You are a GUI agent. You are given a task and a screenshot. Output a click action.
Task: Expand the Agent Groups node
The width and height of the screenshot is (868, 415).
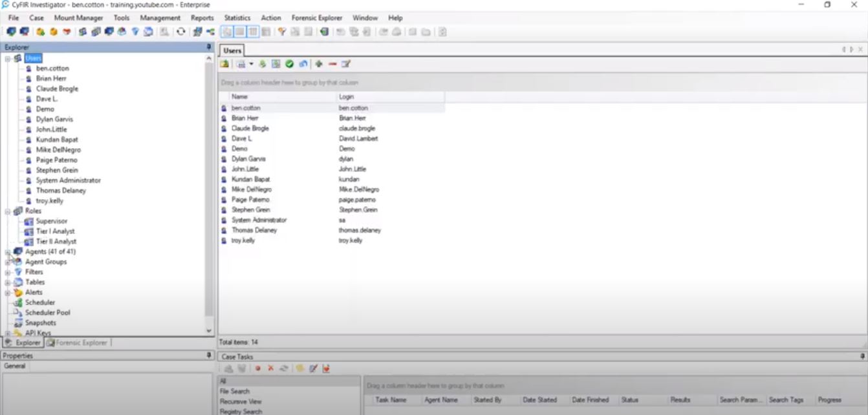(x=8, y=262)
